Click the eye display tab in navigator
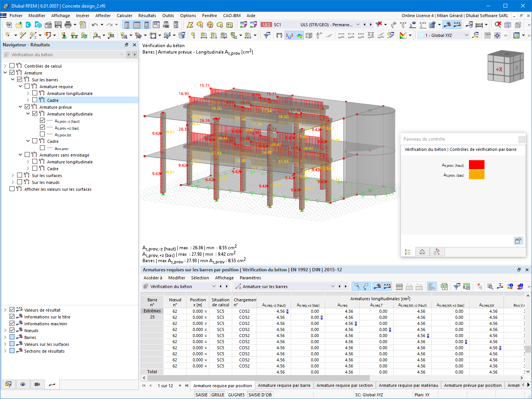 coord(23,384)
